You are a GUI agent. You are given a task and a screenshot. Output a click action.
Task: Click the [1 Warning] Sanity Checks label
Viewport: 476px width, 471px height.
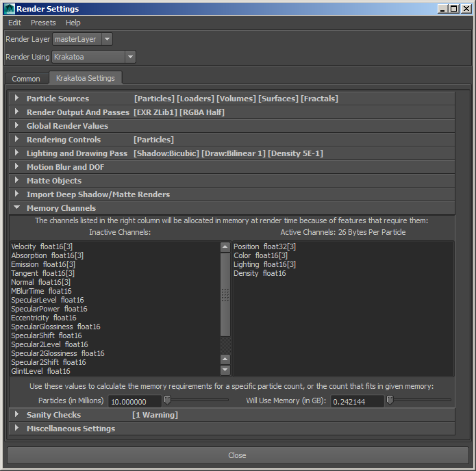pyautogui.click(x=155, y=415)
